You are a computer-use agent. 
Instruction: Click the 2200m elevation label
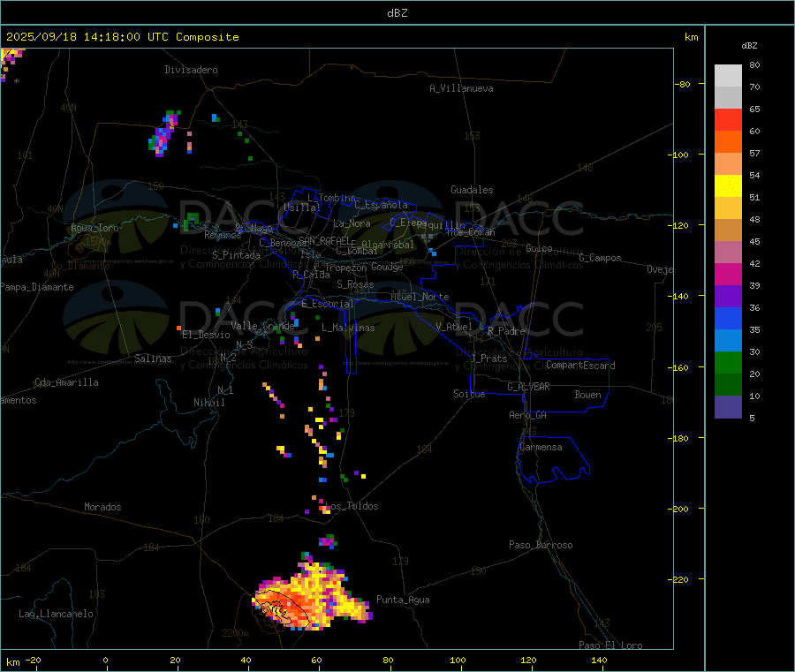pyautogui.click(x=235, y=633)
